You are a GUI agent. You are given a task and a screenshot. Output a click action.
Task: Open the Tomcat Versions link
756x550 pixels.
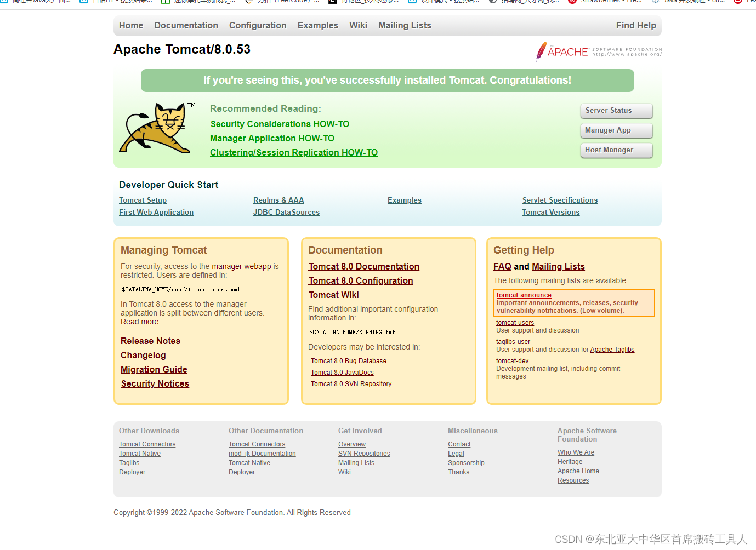[x=550, y=213]
